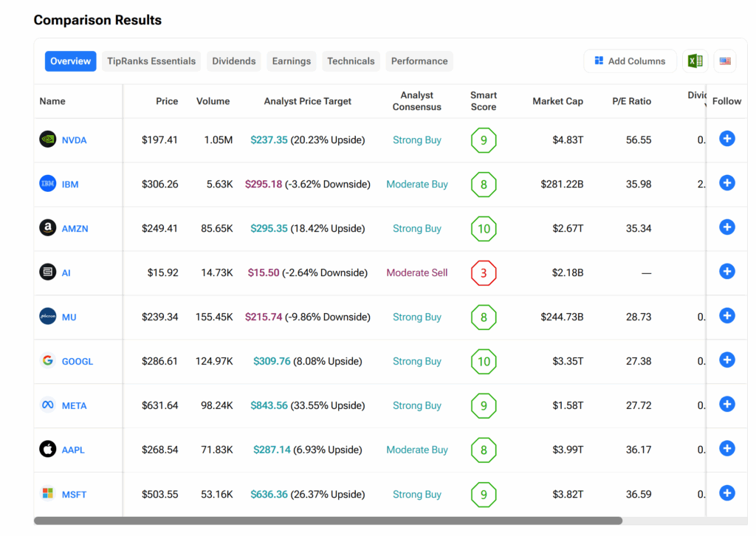Click the Apple logo icon
Screen dimensions: 756x536
click(48, 449)
